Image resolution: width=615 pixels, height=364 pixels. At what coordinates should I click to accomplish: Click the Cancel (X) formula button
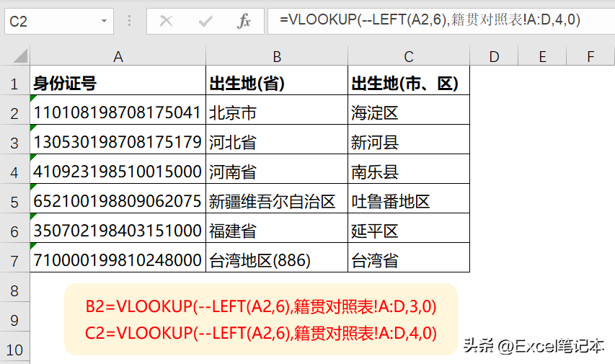pyautogui.click(x=167, y=21)
